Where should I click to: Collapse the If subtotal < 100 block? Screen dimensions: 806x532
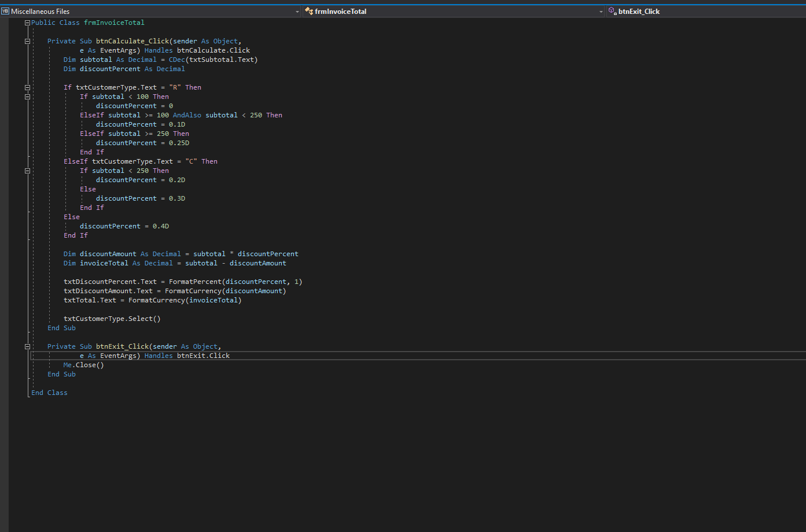click(27, 97)
